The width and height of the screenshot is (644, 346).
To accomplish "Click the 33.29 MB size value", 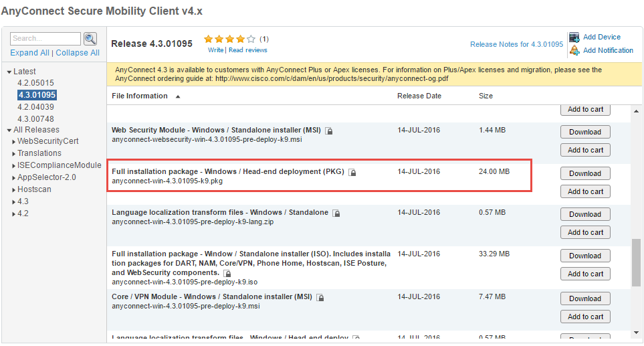I will click(x=494, y=254).
